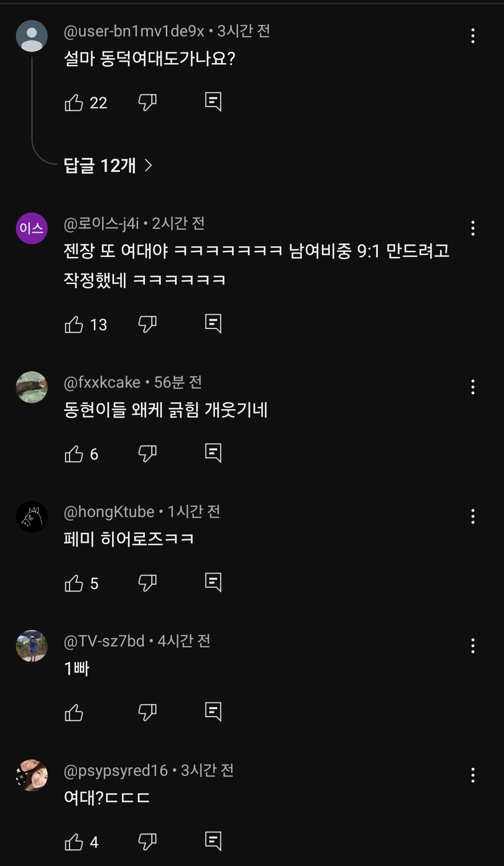The height and width of the screenshot is (866, 504).
Task: Open the @fxxkcake profile avatar
Action: [32, 387]
